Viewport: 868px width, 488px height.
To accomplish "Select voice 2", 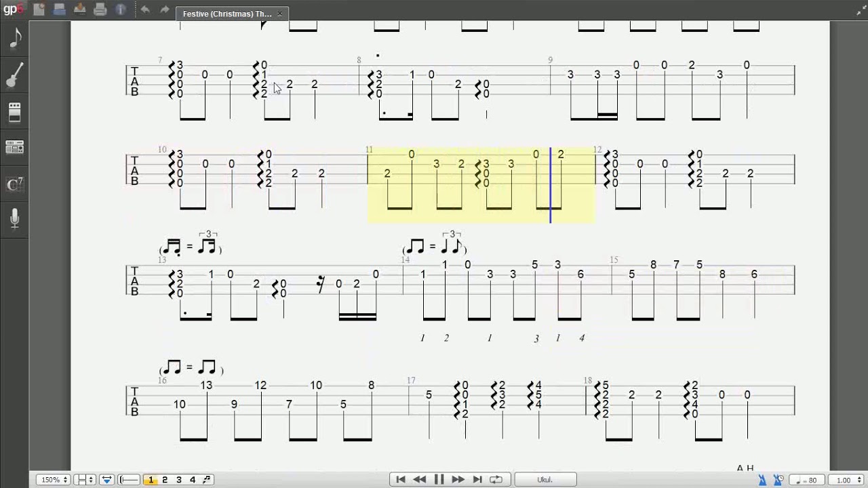I will tap(165, 480).
